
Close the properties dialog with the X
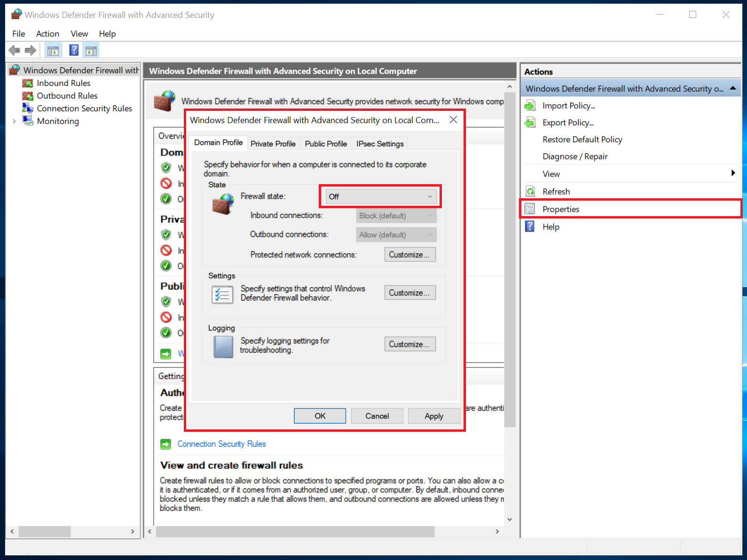point(453,120)
